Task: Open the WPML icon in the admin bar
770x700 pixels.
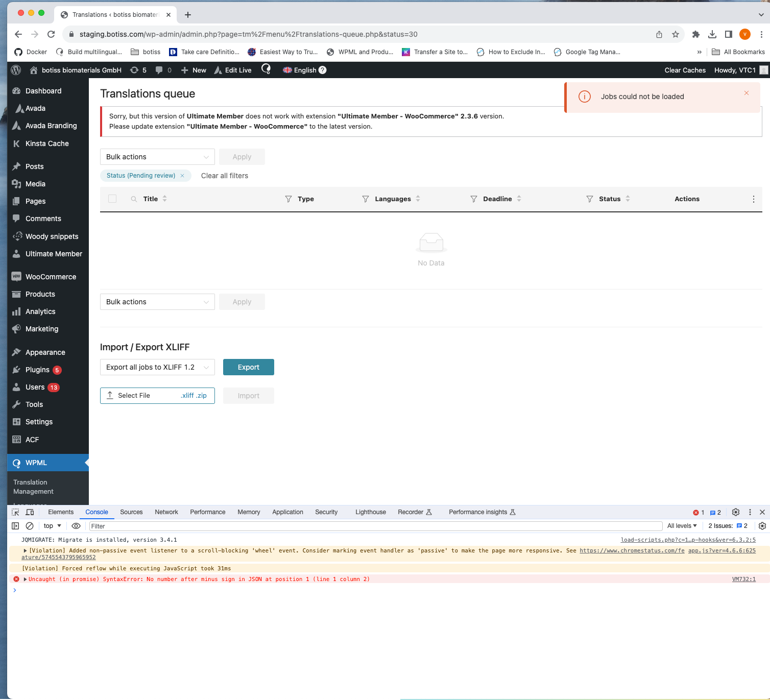Action: [x=266, y=69]
